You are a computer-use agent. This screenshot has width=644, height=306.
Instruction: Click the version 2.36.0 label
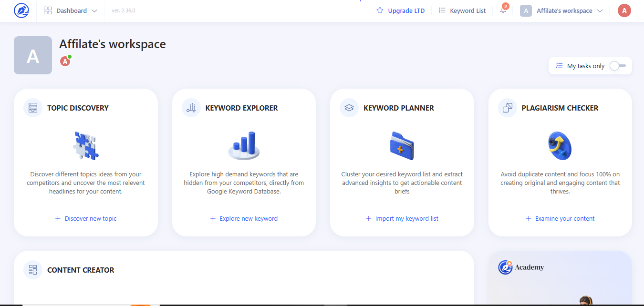pos(124,10)
